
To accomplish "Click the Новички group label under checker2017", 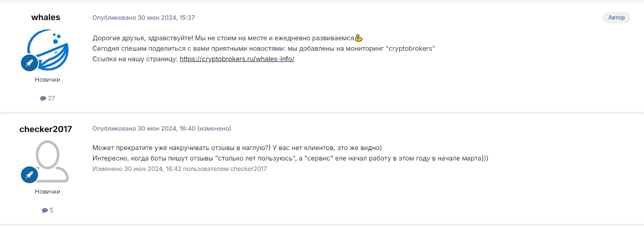I will click(47, 191).
